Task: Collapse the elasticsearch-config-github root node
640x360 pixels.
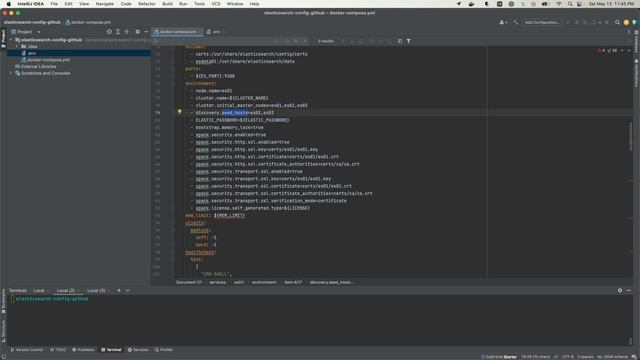Action: (11, 40)
